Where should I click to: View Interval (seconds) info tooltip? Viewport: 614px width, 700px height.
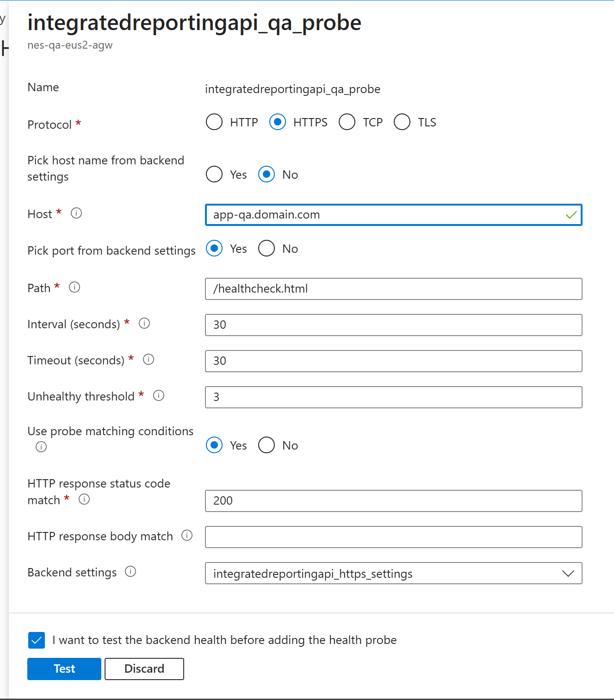tap(144, 323)
